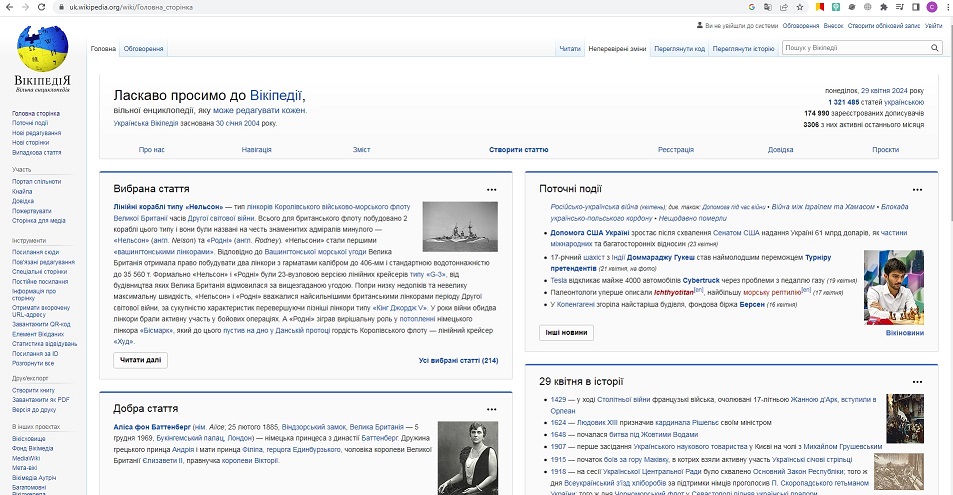Open Поточні події in the sidebar
Screen dimensions: 953x495
pos(30,123)
